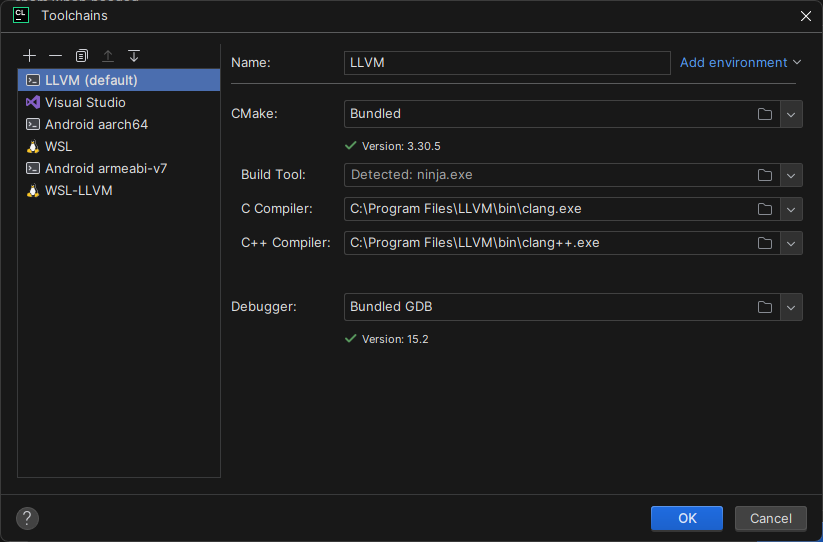This screenshot has height=542, width=823.
Task: Browse for Debugger folder icon
Action: click(765, 307)
